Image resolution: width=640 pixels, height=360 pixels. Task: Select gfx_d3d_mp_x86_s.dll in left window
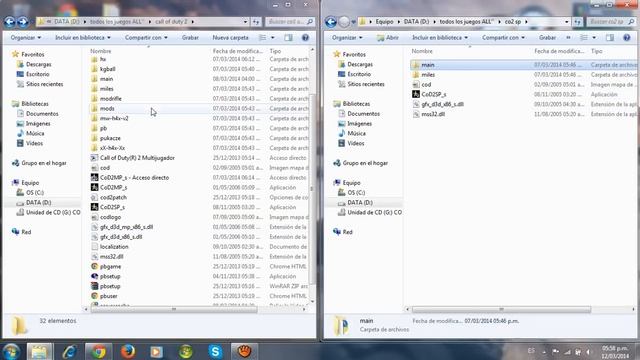pos(126,227)
